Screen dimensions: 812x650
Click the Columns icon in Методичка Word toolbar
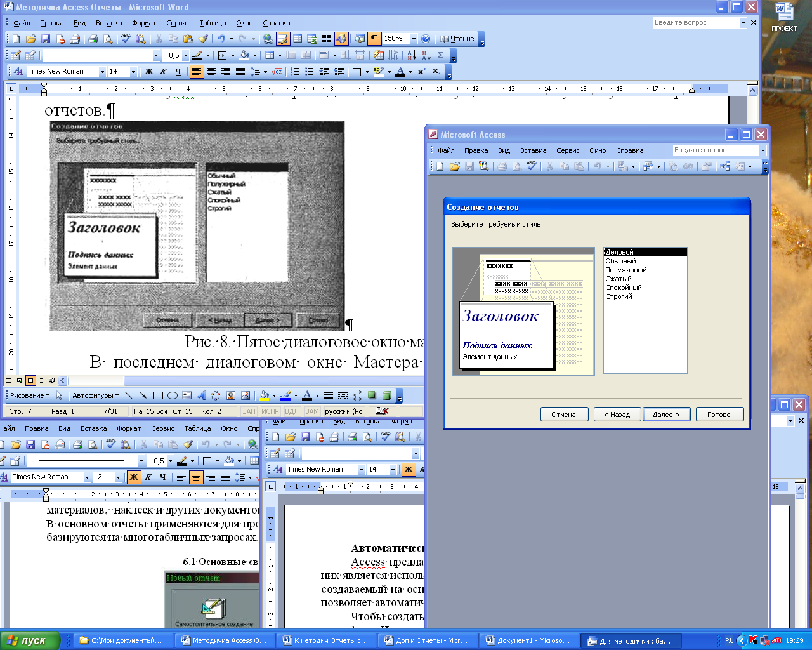click(x=326, y=39)
